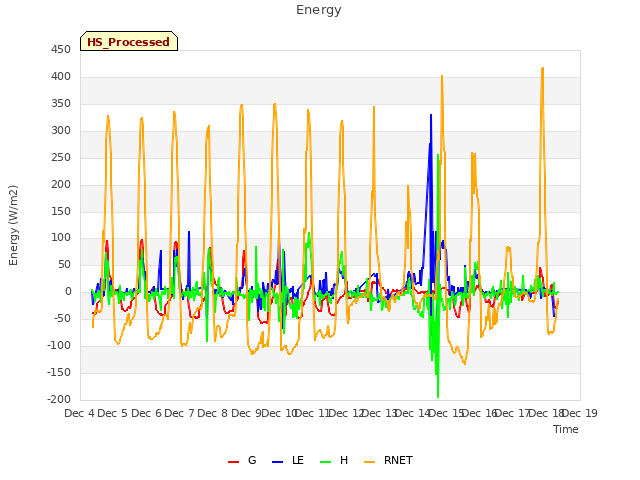
Task: Click the blue LE spike peak near 330
Action: point(431,115)
